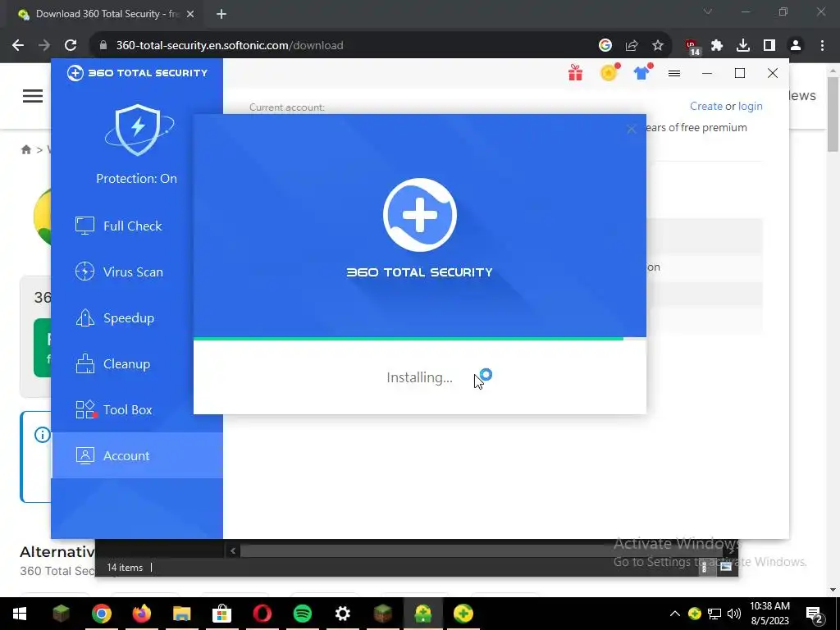
Task: Open Windows Start menu
Action: pyautogui.click(x=20, y=614)
